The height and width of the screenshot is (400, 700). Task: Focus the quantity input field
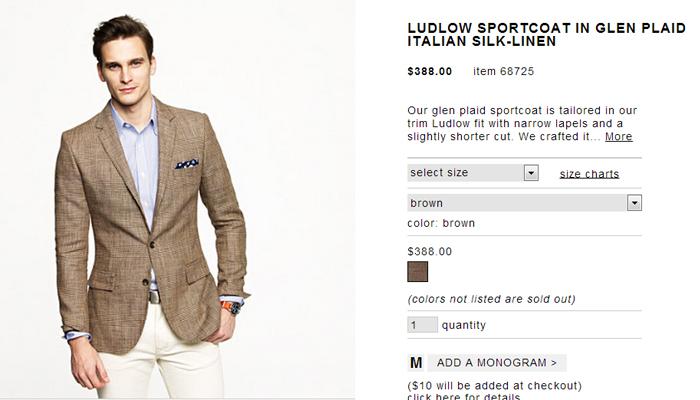422,325
